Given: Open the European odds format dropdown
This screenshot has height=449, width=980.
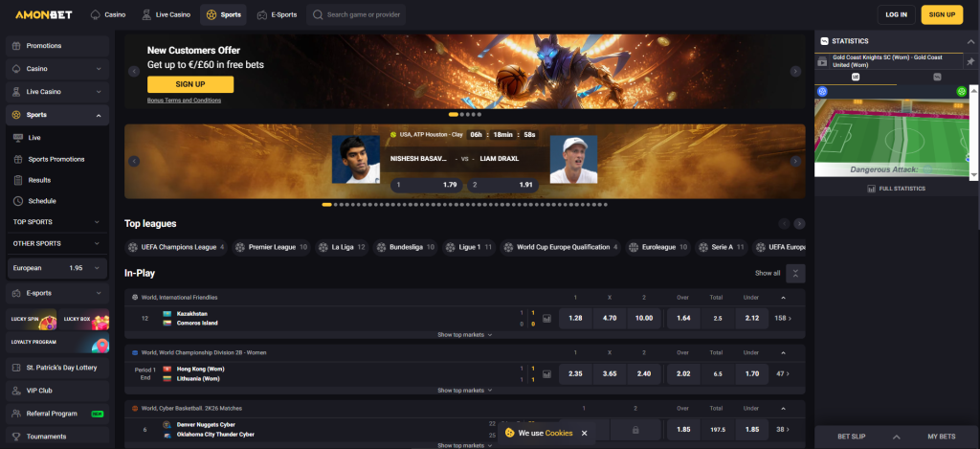Looking at the screenshot, I should click(x=56, y=268).
